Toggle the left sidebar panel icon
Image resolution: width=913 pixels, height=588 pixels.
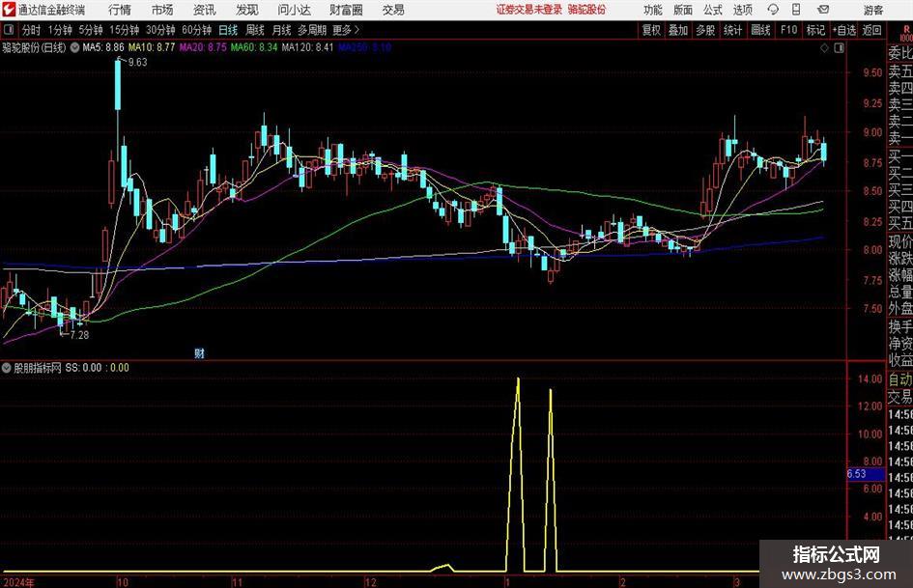(8, 30)
